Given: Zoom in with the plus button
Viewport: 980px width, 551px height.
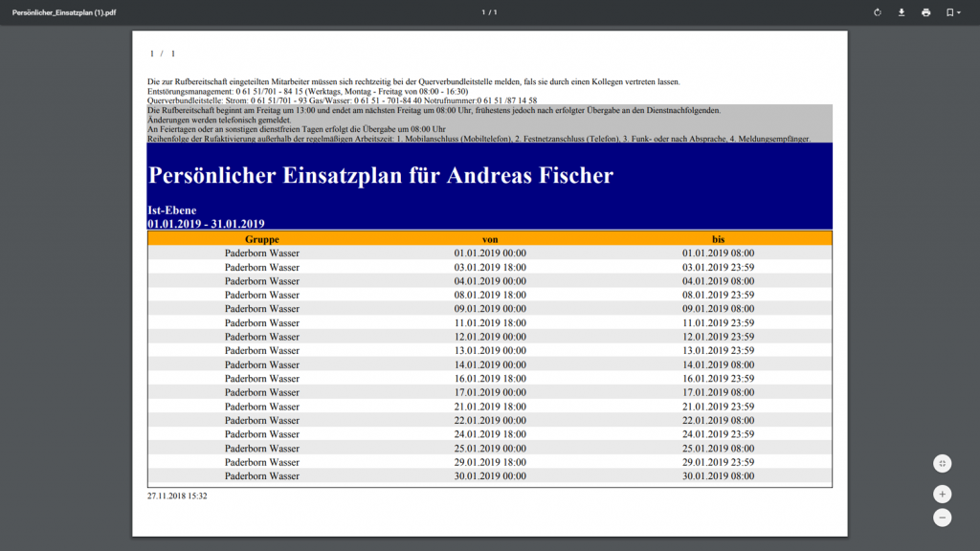Looking at the screenshot, I should click(x=943, y=494).
